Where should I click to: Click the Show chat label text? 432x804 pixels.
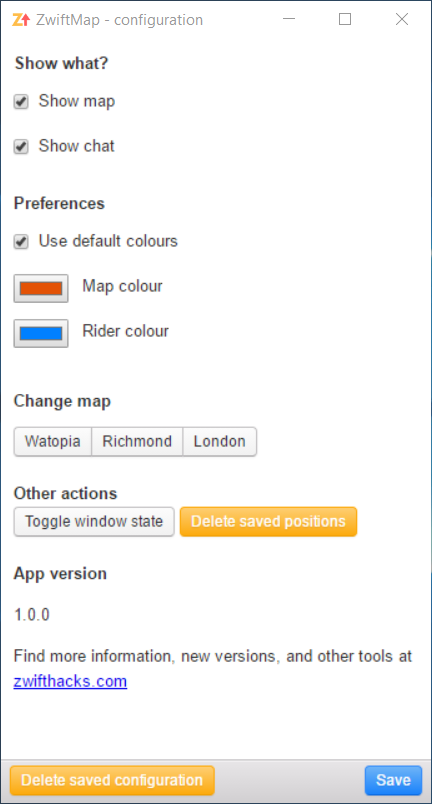tap(77, 146)
